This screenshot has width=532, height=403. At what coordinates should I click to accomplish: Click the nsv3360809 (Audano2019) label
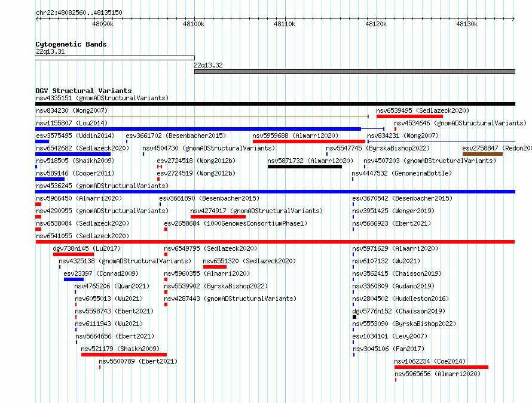tap(393, 286)
